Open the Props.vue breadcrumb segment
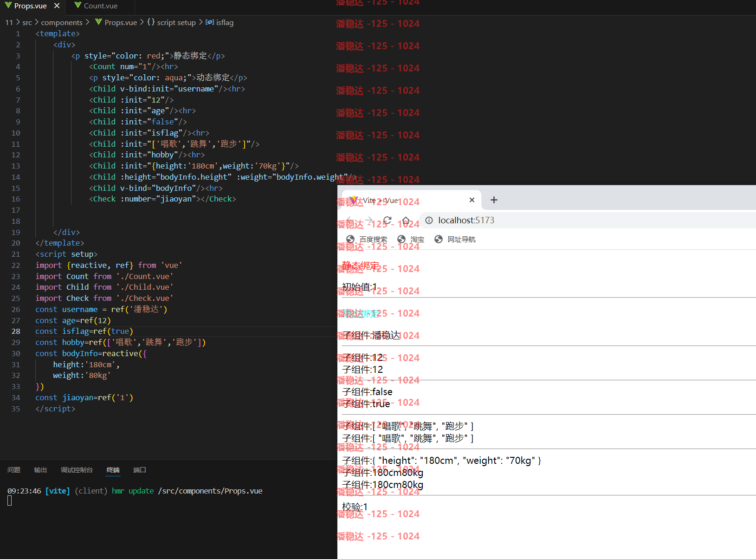Screen dimensions: 756x559 [121, 22]
